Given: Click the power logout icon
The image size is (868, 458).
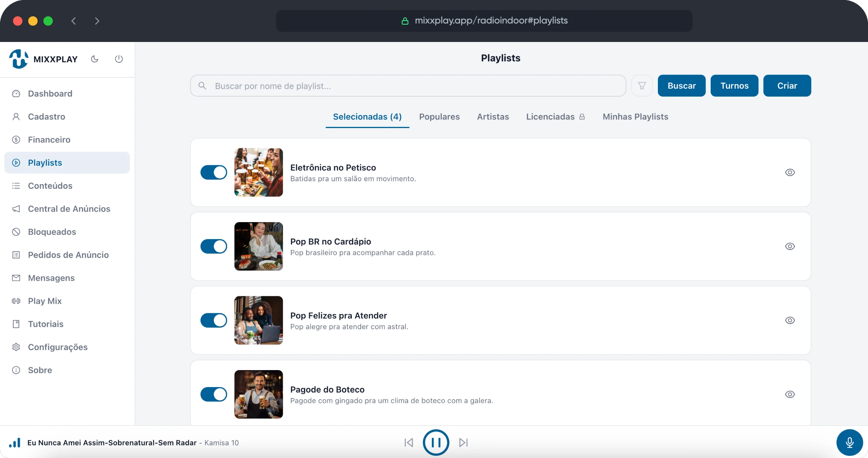Looking at the screenshot, I should 119,59.
